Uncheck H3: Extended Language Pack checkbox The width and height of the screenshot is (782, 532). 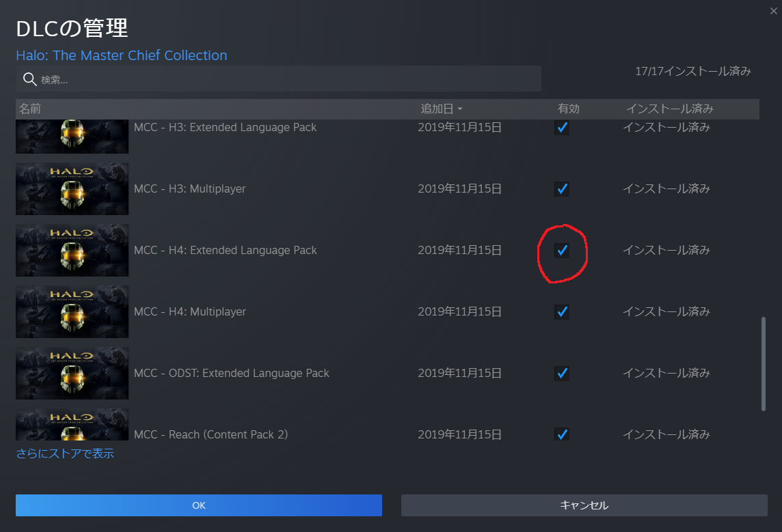[562, 128]
